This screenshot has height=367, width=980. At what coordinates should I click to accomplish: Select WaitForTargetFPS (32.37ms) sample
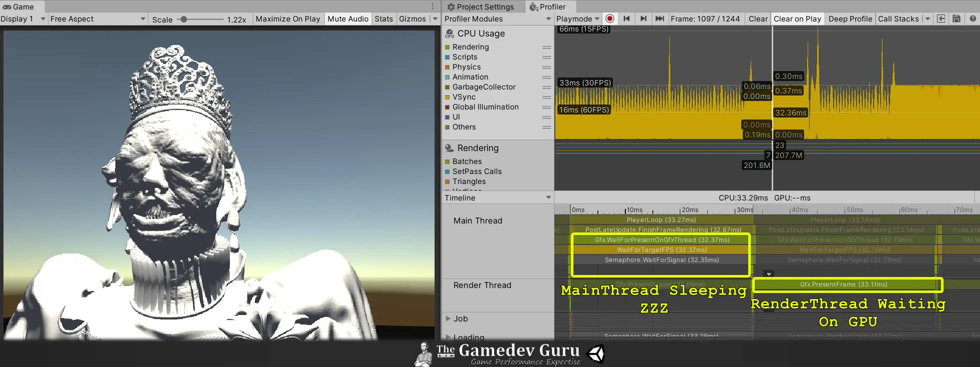click(x=661, y=249)
